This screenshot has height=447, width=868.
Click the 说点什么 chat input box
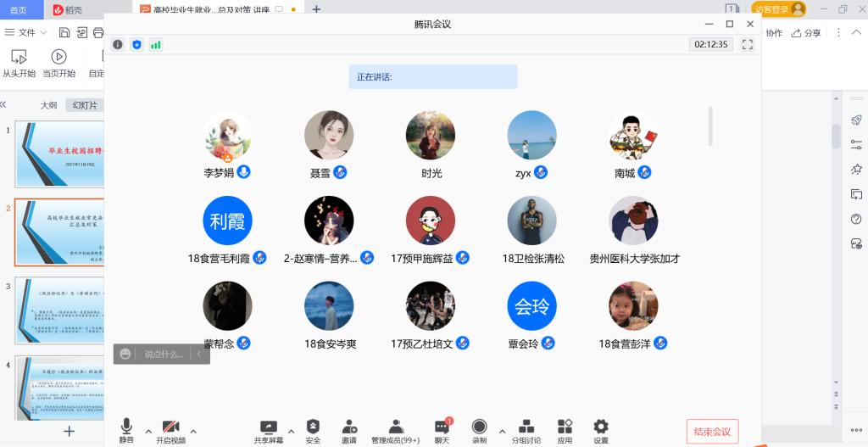[164, 355]
